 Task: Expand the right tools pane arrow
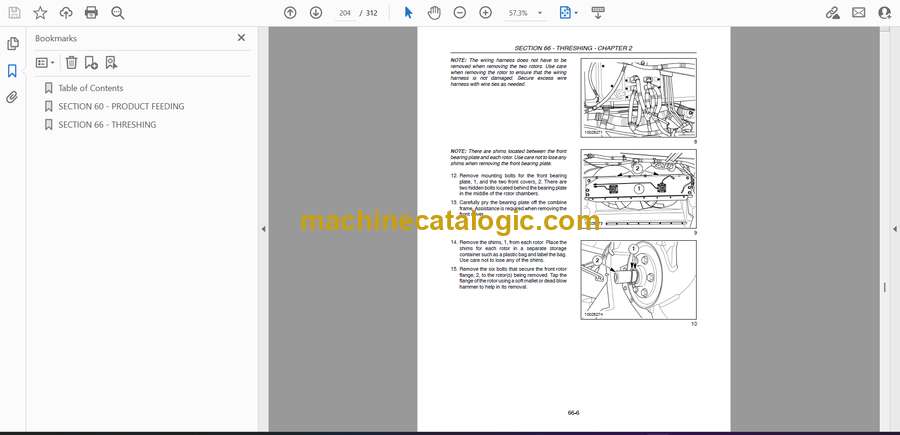point(894,229)
